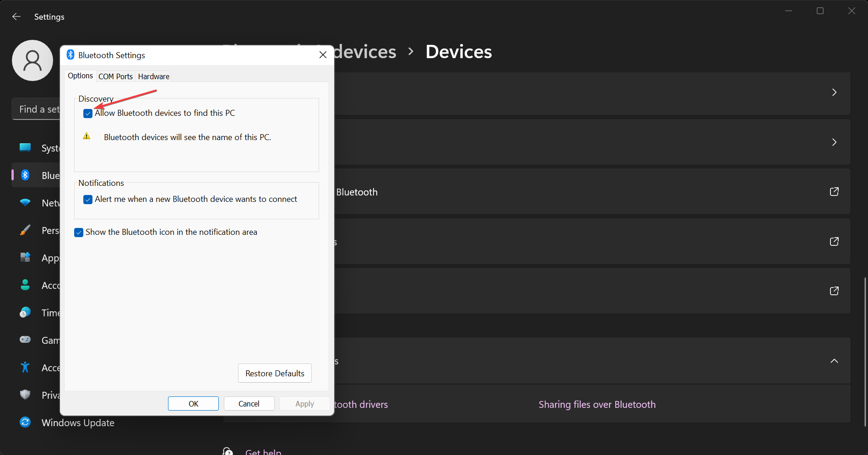868x455 pixels.
Task: Open Network settings from the sidebar
Action: [25, 203]
